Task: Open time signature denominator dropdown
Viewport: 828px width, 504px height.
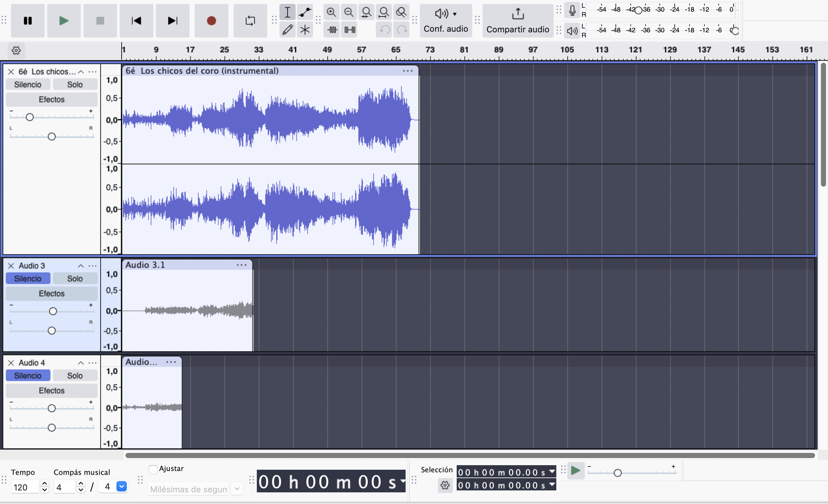Action: coord(122,487)
